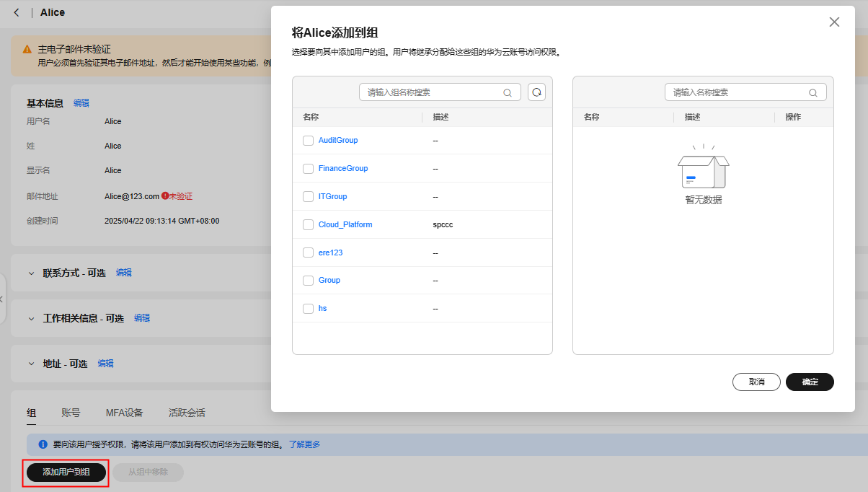Click the orange warning icon in email banner
Viewport: 868px width, 492px height.
click(27, 50)
